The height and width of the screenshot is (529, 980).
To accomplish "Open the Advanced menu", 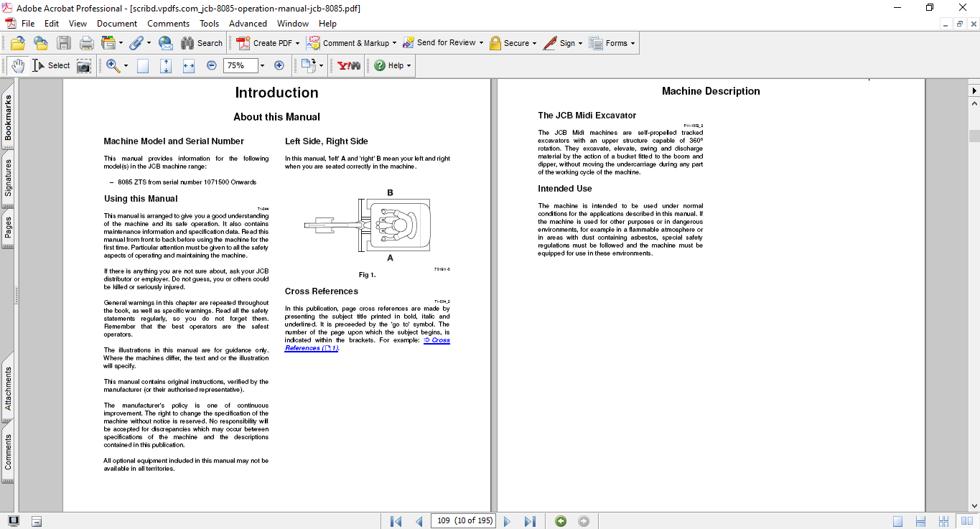I will click(248, 24).
